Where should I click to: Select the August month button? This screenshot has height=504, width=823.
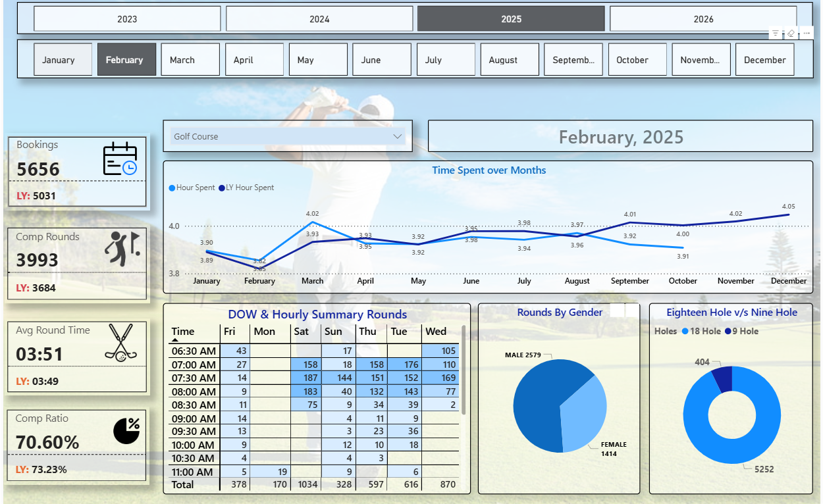(x=509, y=60)
